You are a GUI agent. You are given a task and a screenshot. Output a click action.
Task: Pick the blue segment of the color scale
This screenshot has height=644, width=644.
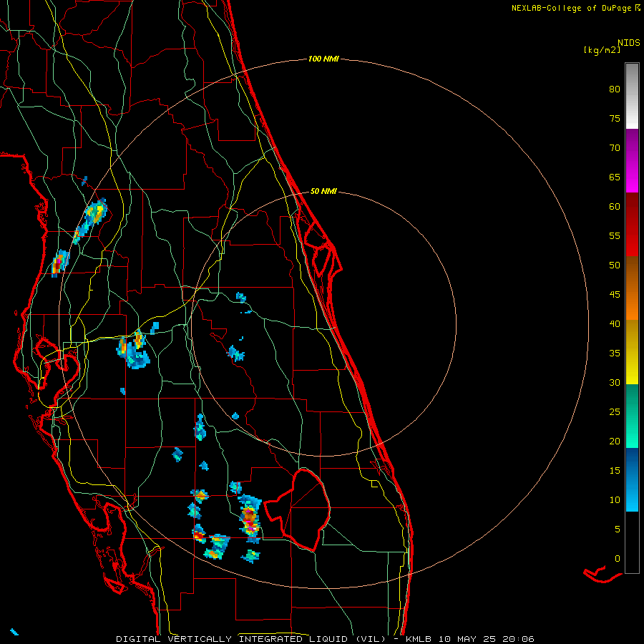pyautogui.click(x=632, y=479)
